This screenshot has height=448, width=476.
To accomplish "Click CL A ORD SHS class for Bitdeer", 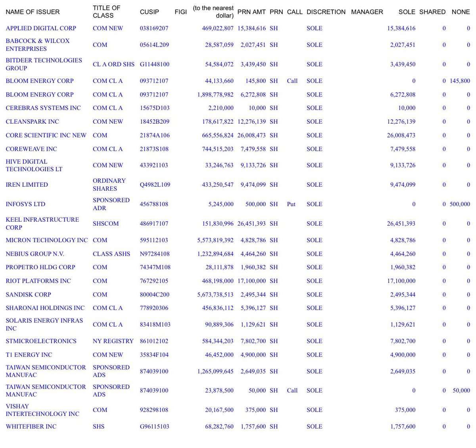I will 113,64.
